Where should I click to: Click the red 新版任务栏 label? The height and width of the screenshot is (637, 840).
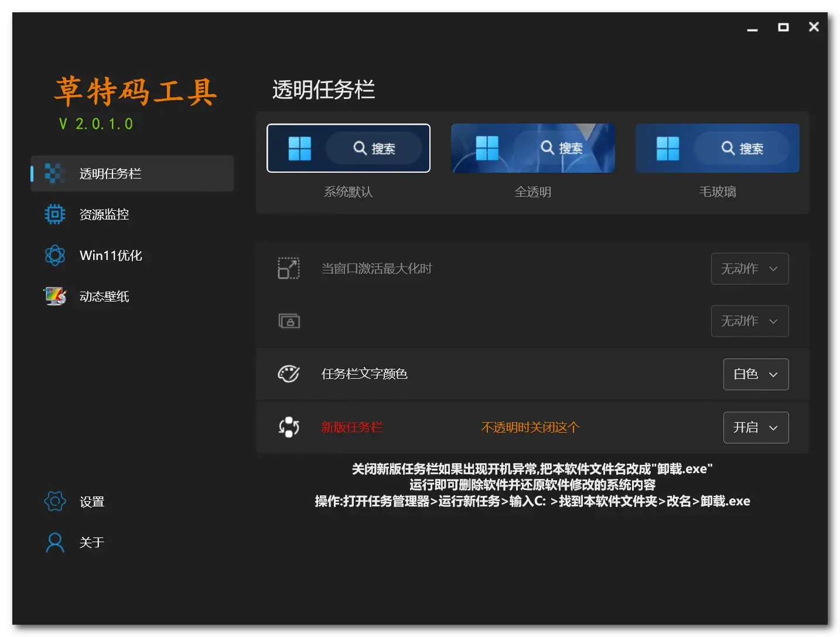pyautogui.click(x=351, y=427)
